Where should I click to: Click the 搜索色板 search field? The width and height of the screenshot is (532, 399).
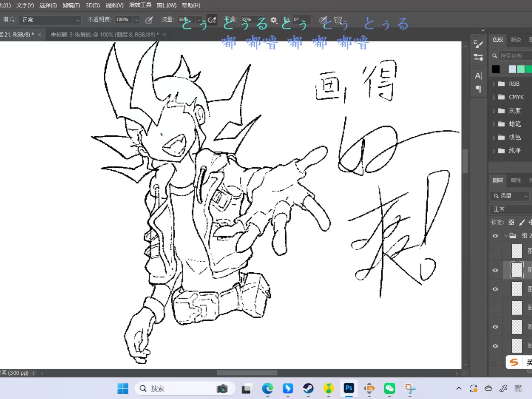coord(515,56)
